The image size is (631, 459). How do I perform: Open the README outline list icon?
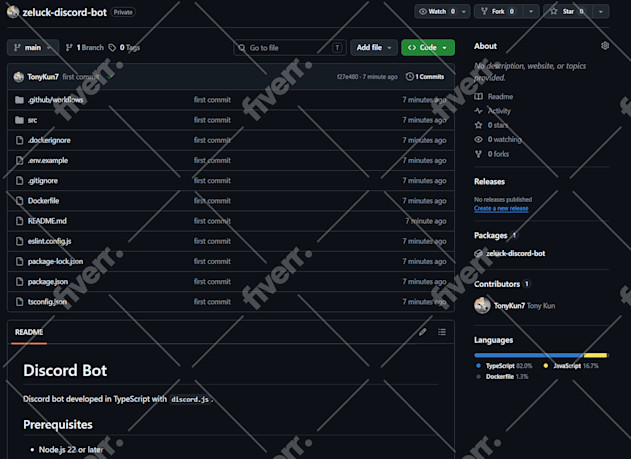[x=442, y=332]
